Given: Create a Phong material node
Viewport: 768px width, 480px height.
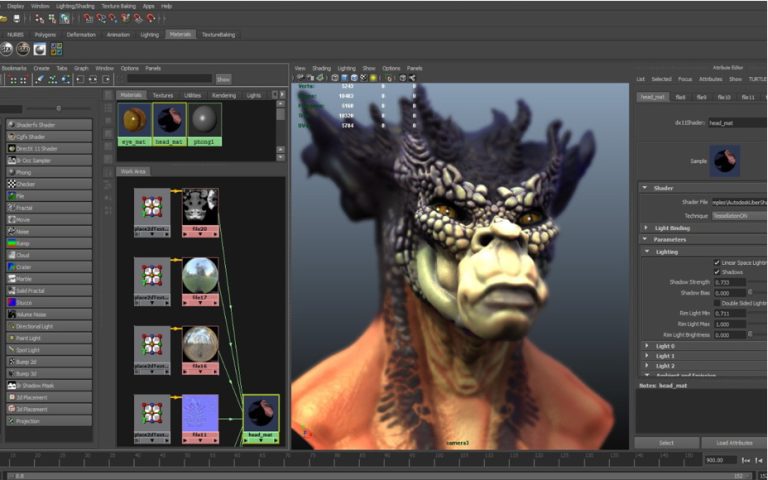Looking at the screenshot, I should pyautogui.click(x=49, y=172).
